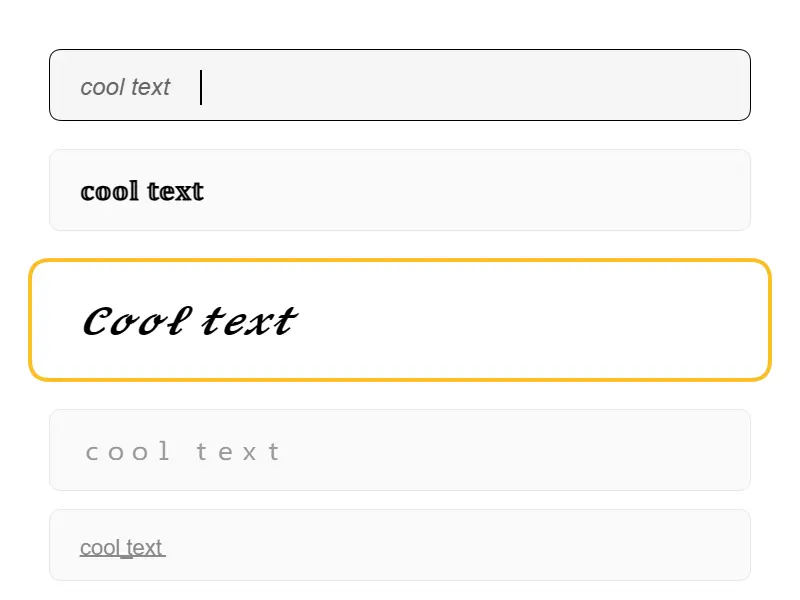Select the highlighted yellow-bordered style box

coord(400,320)
